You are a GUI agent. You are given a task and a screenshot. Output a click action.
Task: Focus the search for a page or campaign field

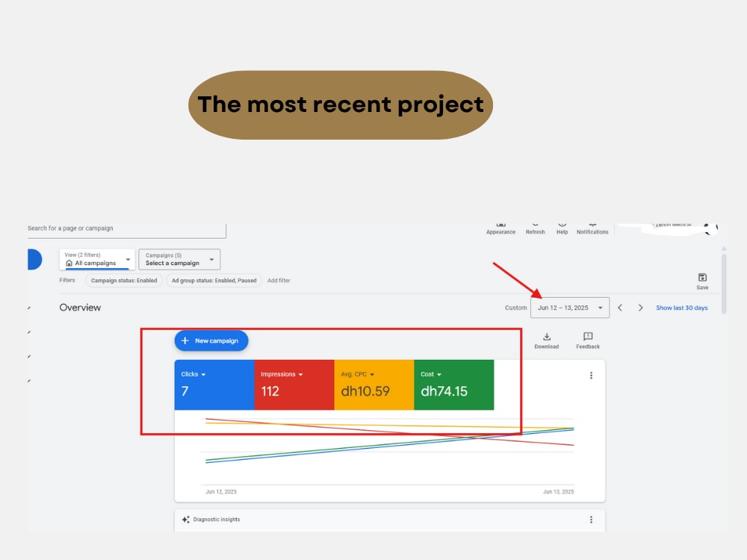[127, 229]
